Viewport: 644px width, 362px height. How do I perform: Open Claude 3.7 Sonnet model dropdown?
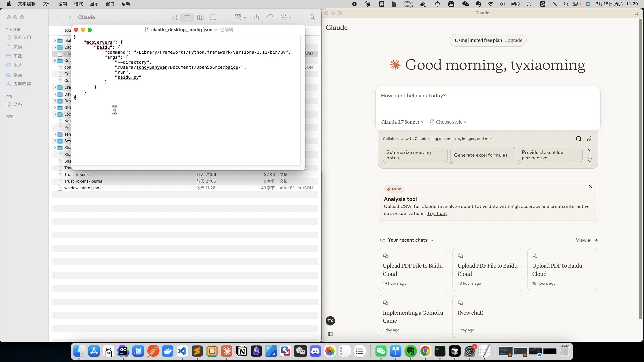click(402, 122)
